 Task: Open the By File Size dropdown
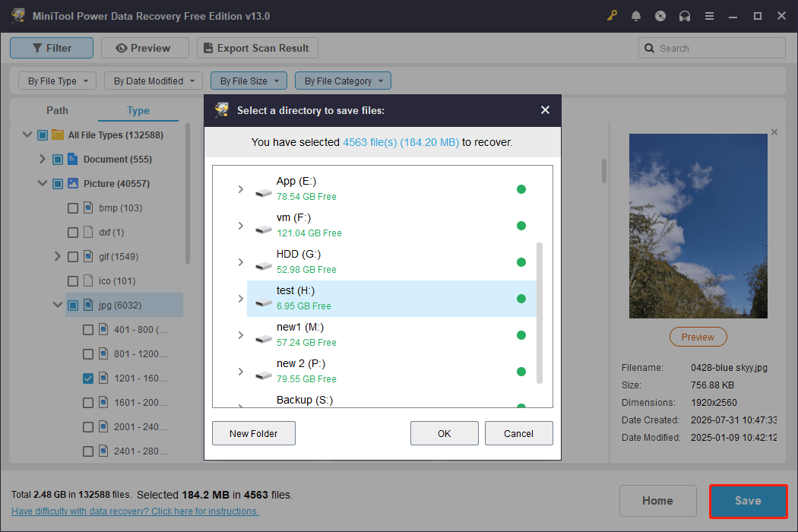(x=249, y=81)
